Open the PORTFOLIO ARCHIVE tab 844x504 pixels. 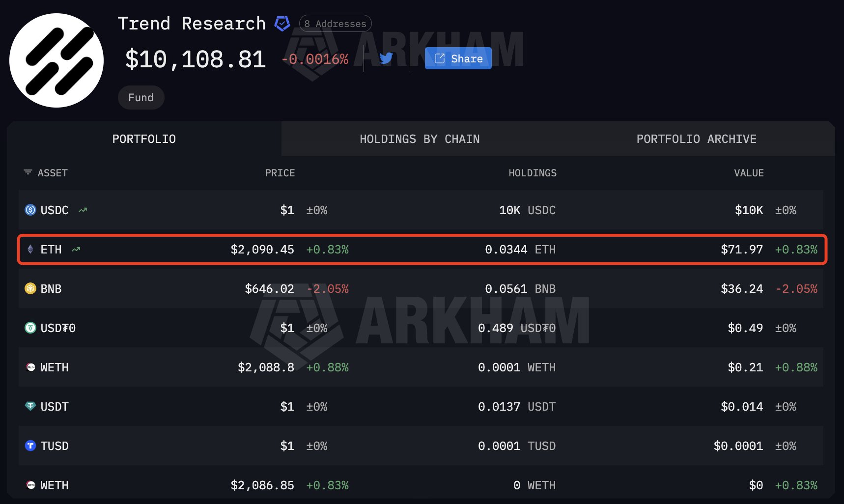click(x=697, y=139)
